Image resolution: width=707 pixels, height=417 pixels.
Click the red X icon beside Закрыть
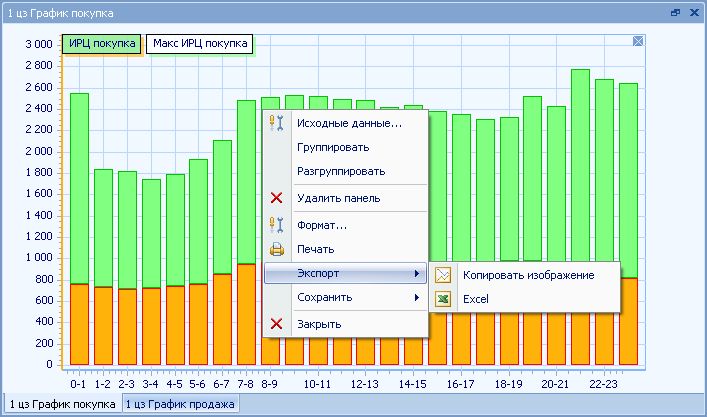(x=278, y=324)
